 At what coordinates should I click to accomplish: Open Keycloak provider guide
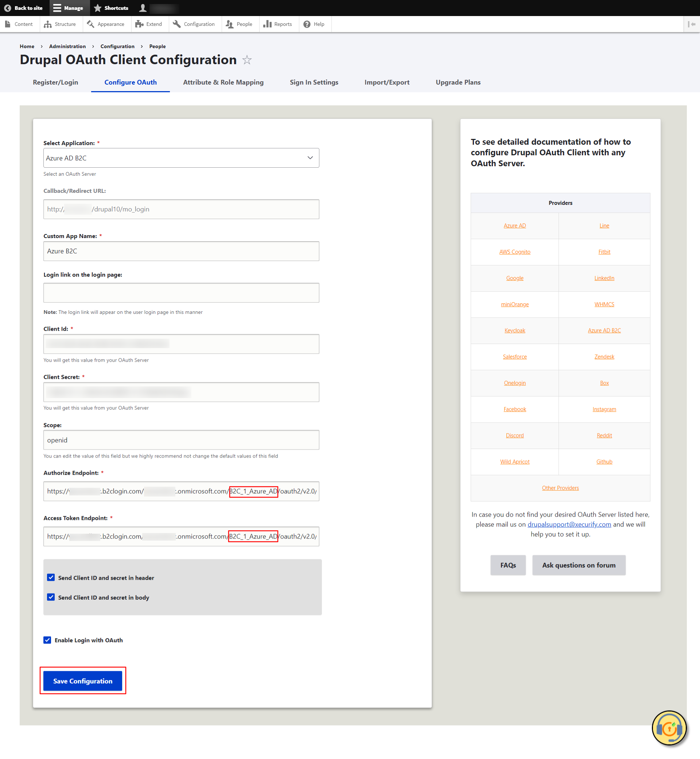(515, 330)
